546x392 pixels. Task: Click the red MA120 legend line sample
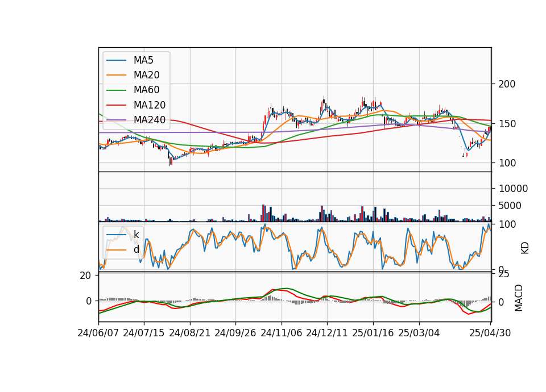tap(116, 105)
